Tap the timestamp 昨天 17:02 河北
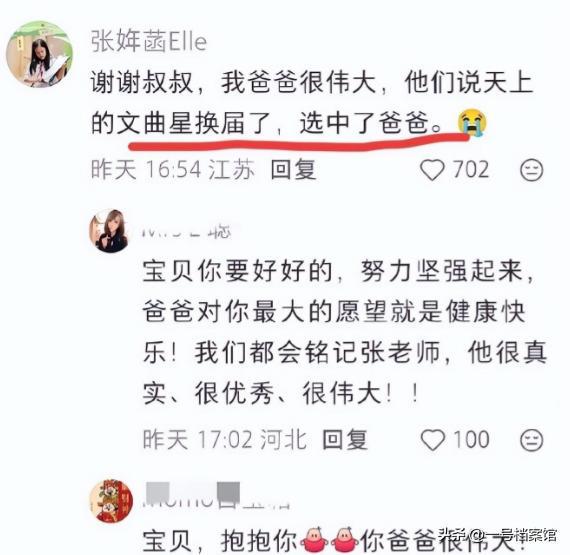 (225, 440)
